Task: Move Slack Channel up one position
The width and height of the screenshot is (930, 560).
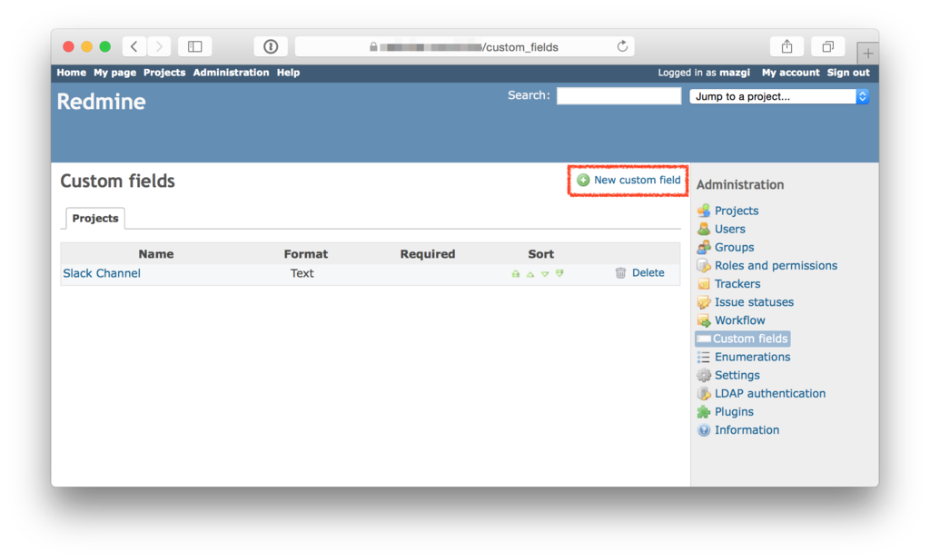Action: [x=530, y=274]
